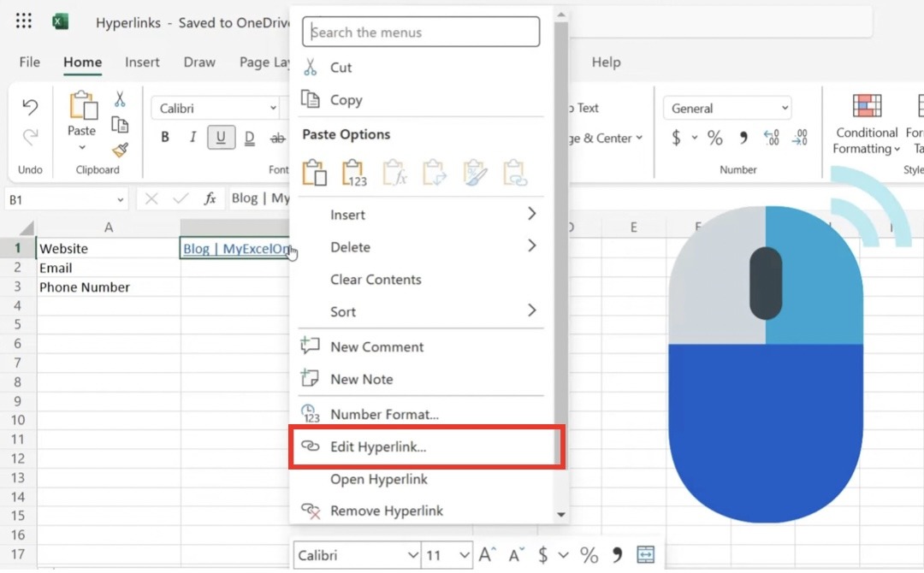Open Merge & Center dropdown arrow
This screenshot has height=573, width=924.
tap(639, 139)
